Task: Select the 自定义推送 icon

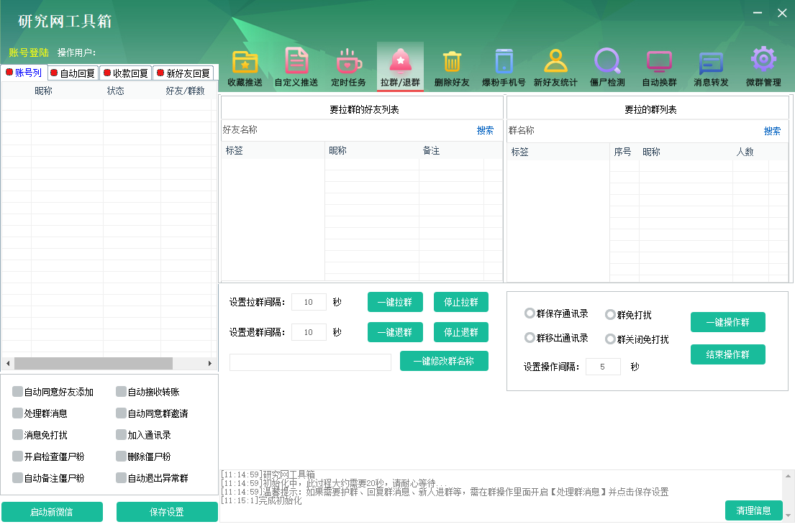Action: tap(297, 65)
